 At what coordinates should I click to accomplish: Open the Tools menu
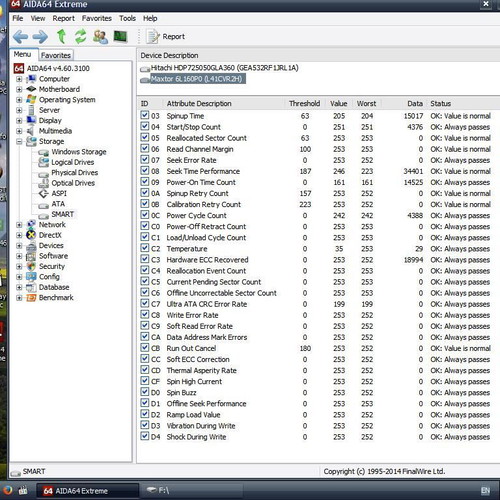[127, 18]
